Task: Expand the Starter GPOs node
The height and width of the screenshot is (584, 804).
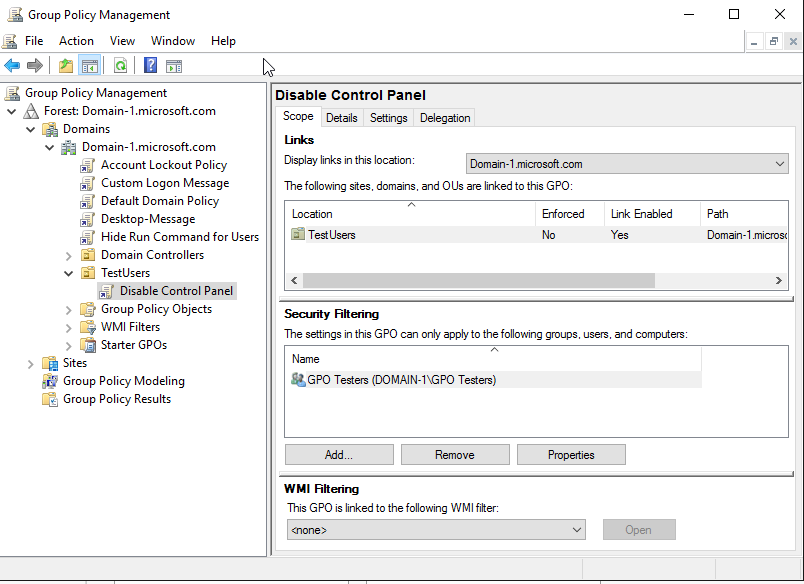Action: (x=69, y=346)
